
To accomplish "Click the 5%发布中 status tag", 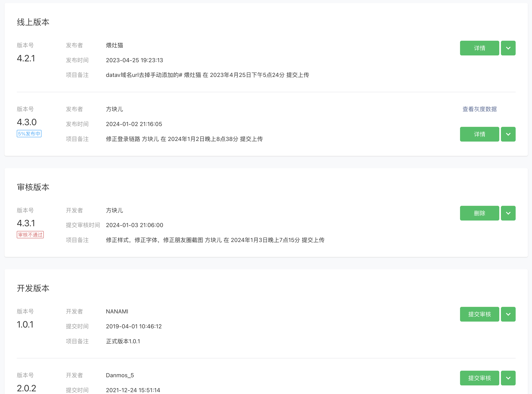I will 29,134.
